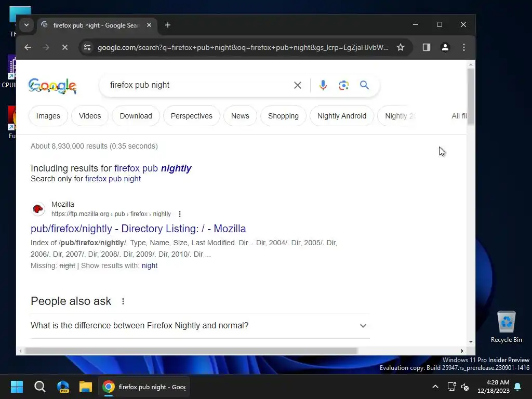Open Windows taskbar search
Screen dimensions: 532x399
40,387
